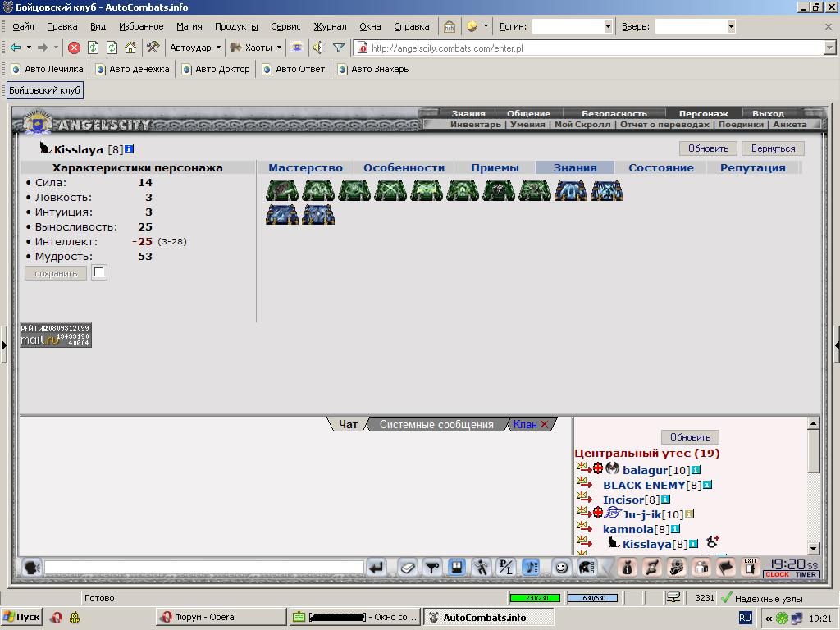
Task: Click the info icon next to balagur[10]
Action: (696, 470)
